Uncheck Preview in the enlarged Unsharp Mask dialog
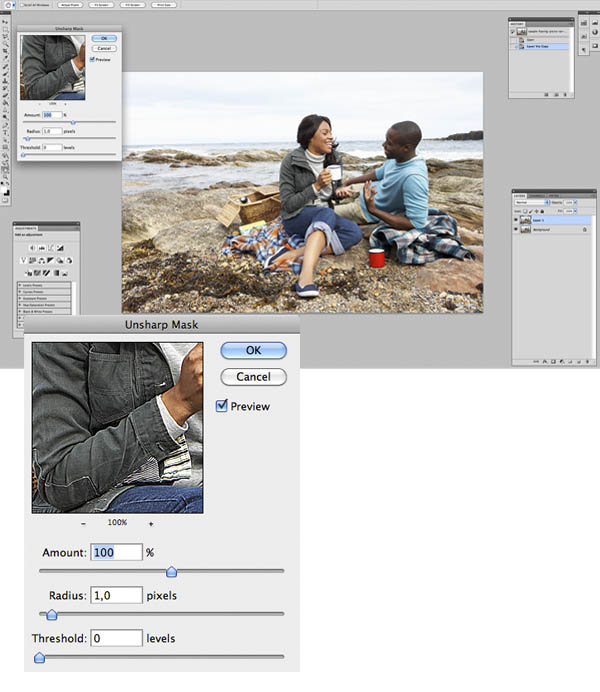The height and width of the screenshot is (692, 600). click(222, 406)
